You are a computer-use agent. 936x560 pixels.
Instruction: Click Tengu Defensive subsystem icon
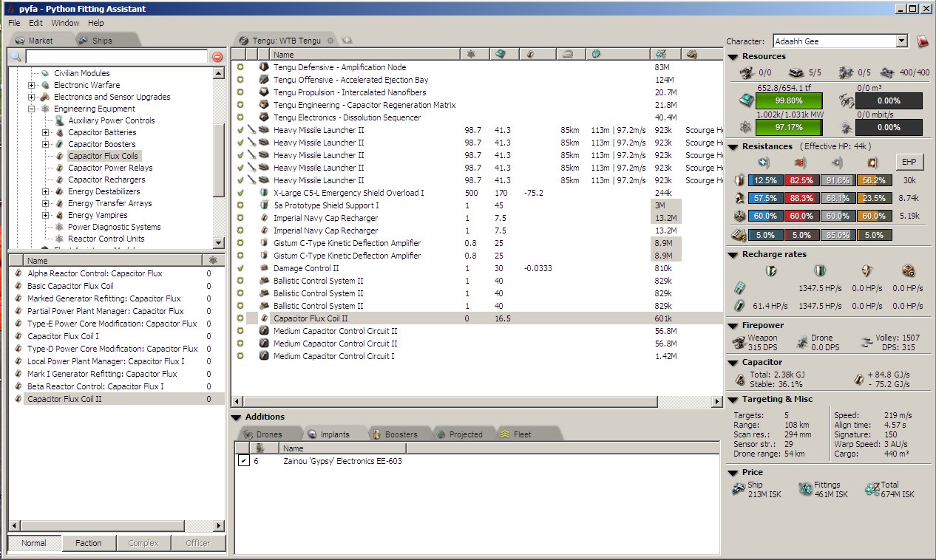(x=264, y=67)
